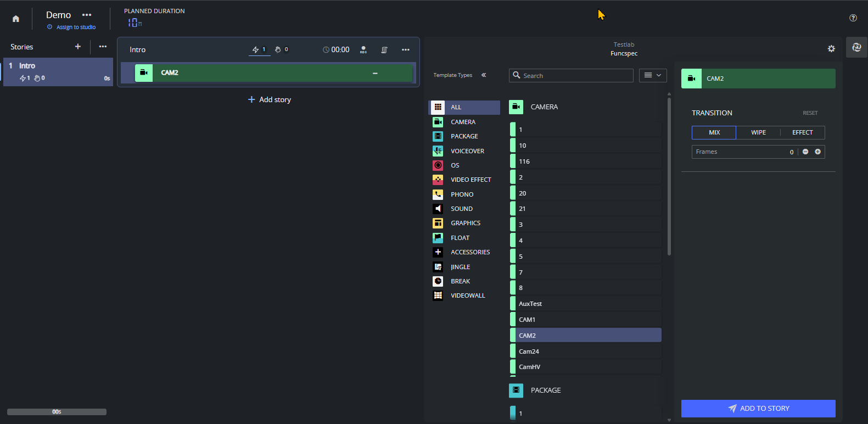Select the JINGLE template type icon
Screen dimensions: 868x424
(x=438, y=267)
